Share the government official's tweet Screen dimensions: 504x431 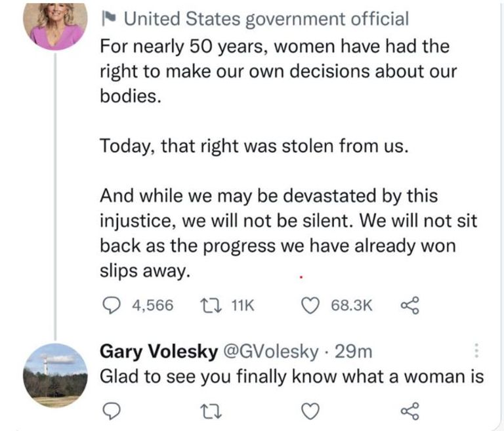[x=409, y=305]
